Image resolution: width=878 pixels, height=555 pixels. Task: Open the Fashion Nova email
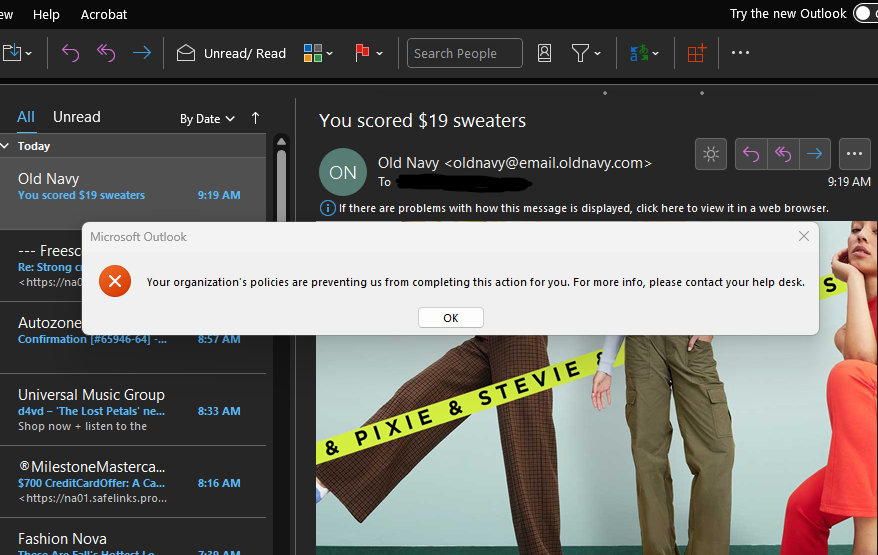coord(133,538)
